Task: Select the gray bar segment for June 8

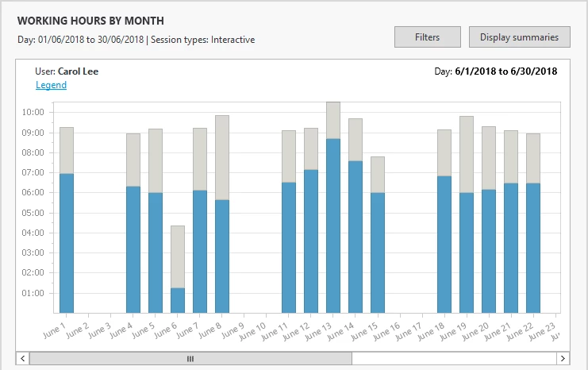Action: pos(222,157)
